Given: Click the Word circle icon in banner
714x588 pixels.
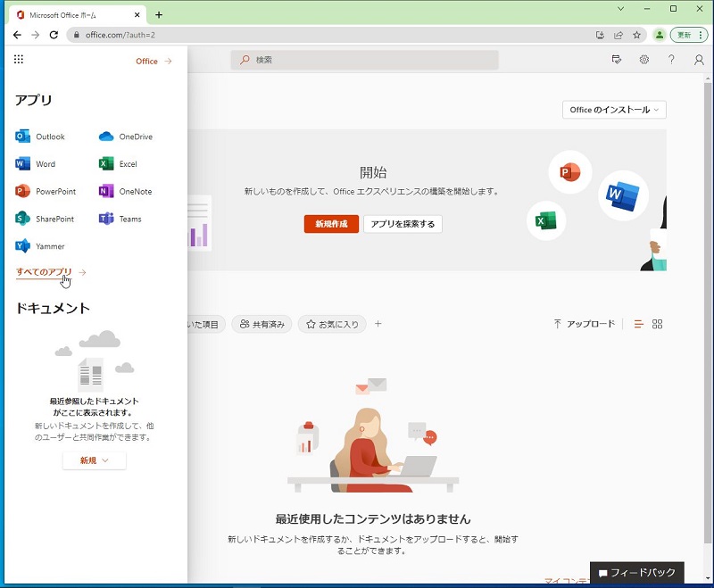Looking at the screenshot, I should point(623,195).
